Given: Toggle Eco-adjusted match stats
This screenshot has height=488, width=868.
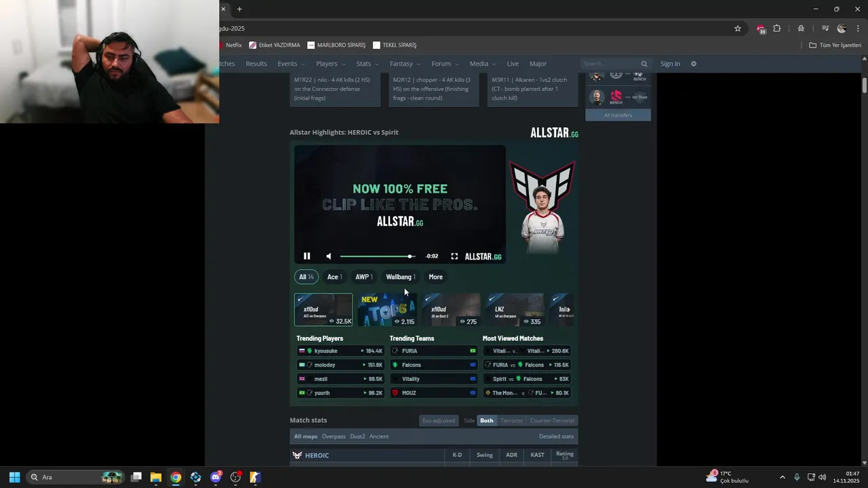Looking at the screenshot, I should pos(439,420).
